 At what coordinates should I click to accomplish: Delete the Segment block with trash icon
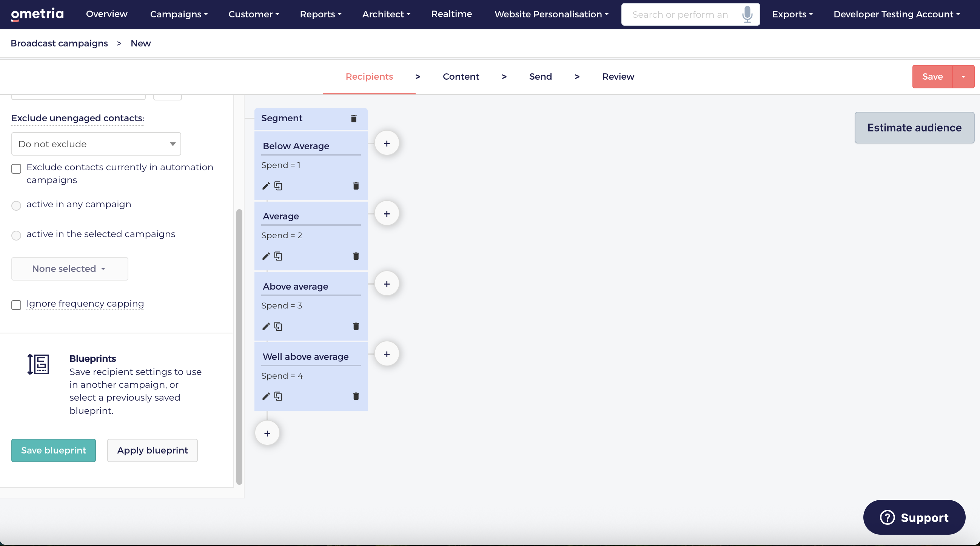(353, 119)
